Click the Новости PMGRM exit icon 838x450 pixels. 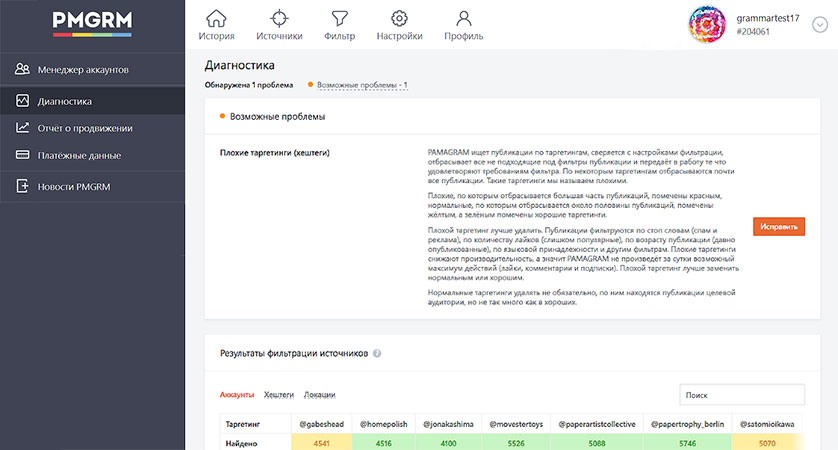22,186
